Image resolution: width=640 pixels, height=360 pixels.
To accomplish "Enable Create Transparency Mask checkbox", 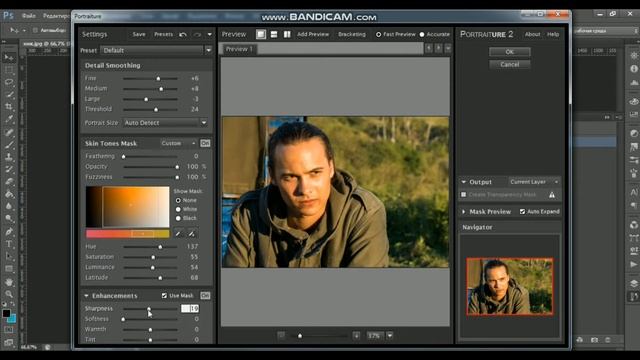I will coord(464,195).
